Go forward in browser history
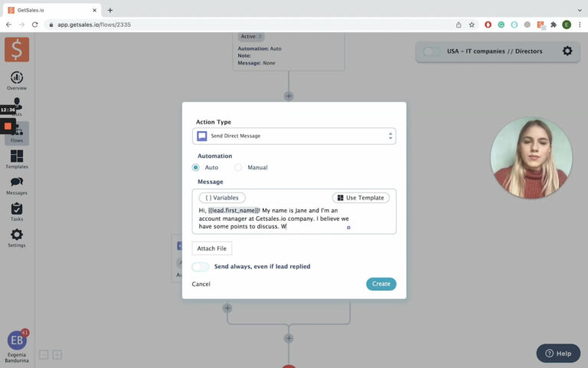588x368 pixels. coord(21,25)
